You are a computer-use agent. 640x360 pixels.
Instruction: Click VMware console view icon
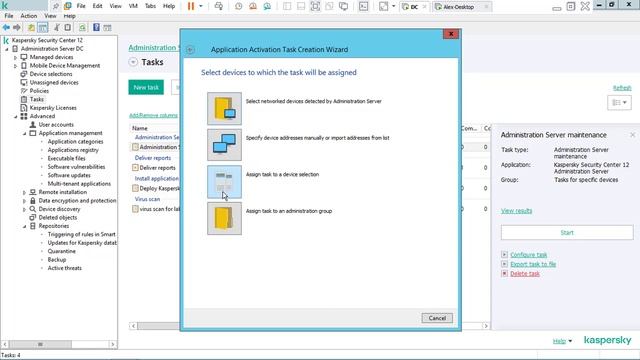(363, 6)
